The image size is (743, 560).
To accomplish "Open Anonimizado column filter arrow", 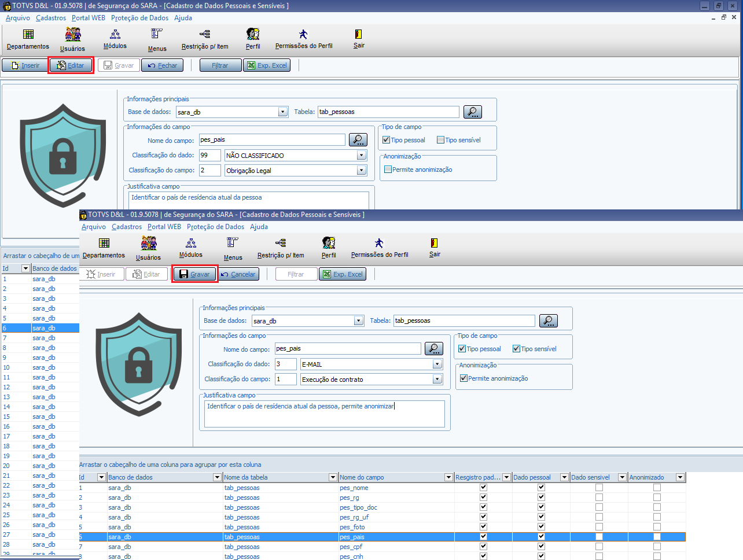I will (x=680, y=477).
